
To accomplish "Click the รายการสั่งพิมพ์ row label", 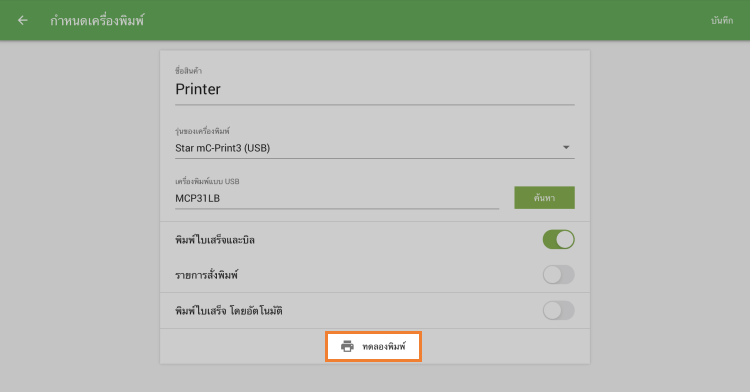I will click(206, 275).
